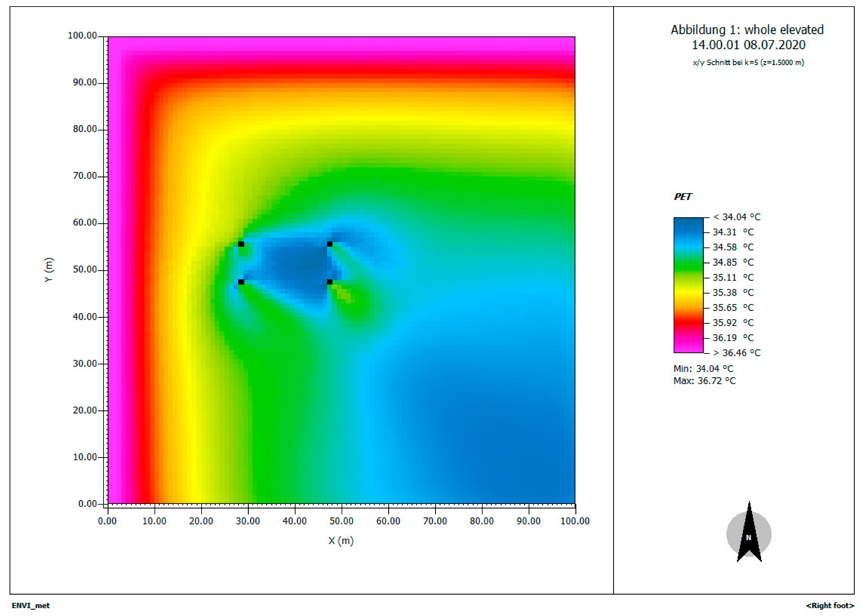Click the '< 34.04 °C' legend label
861x616 pixels.
736,217
